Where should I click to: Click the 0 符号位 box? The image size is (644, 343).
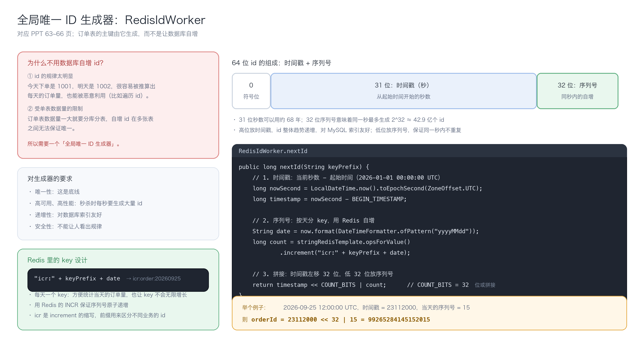[x=251, y=91]
